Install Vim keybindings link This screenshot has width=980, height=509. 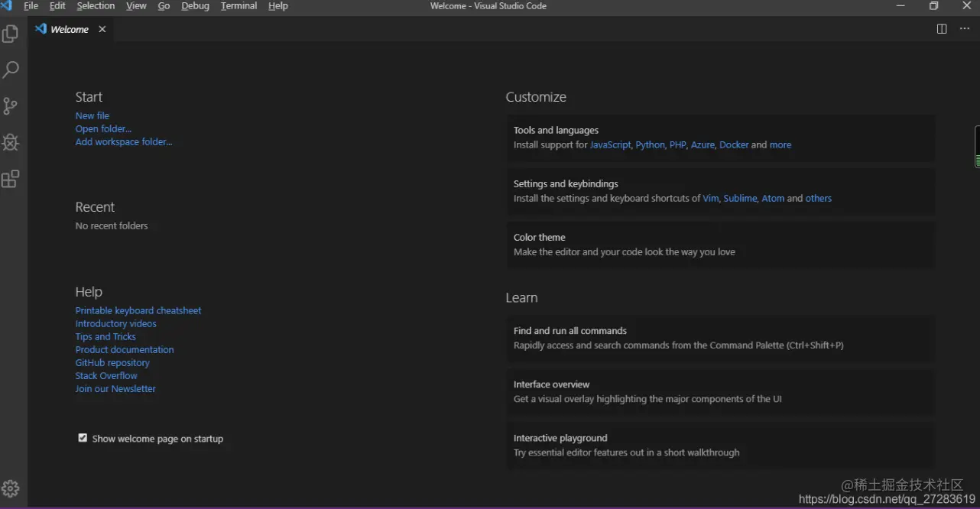point(711,199)
